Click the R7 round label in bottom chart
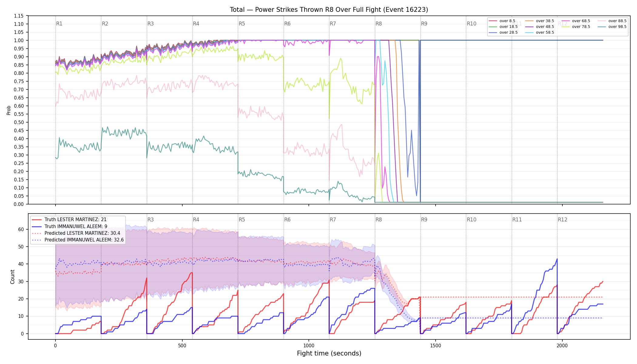 coord(333,220)
